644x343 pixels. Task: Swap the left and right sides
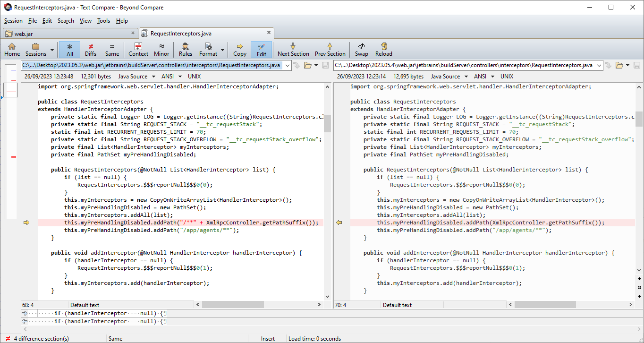(362, 50)
